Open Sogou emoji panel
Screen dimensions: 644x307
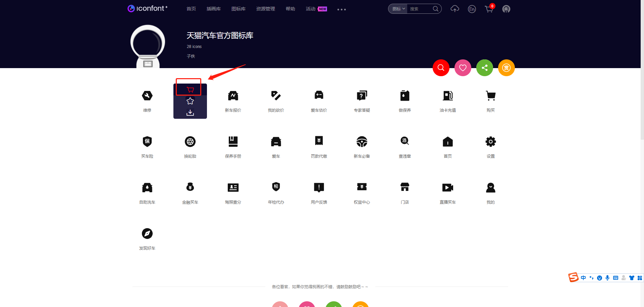599,278
